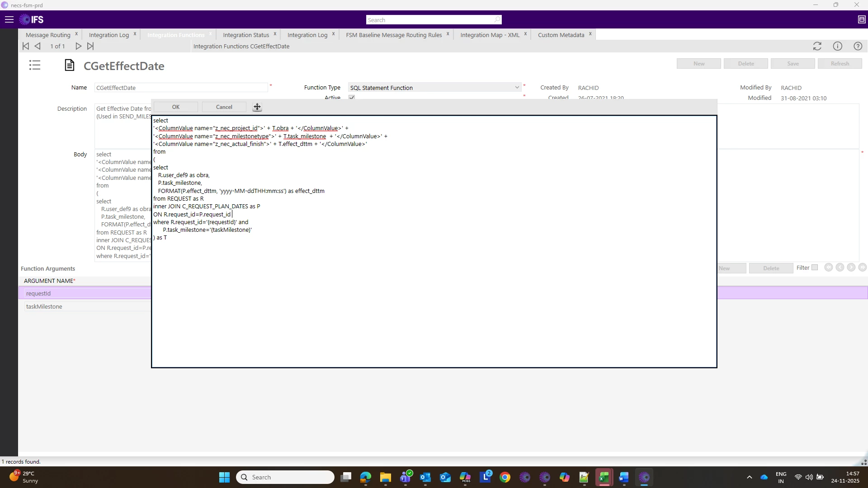Jump to last record arrow
The height and width of the screenshot is (488, 868).
pyautogui.click(x=90, y=46)
